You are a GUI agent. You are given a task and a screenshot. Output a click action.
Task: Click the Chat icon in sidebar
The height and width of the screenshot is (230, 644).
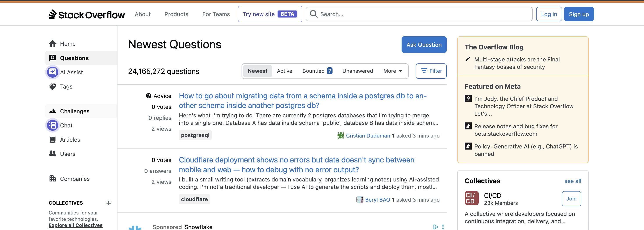point(53,125)
